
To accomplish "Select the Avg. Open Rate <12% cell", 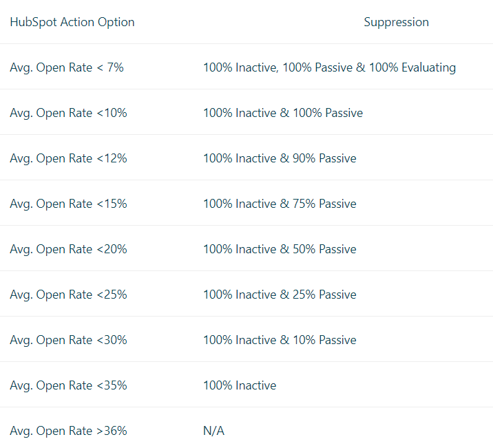I will 68,158.
